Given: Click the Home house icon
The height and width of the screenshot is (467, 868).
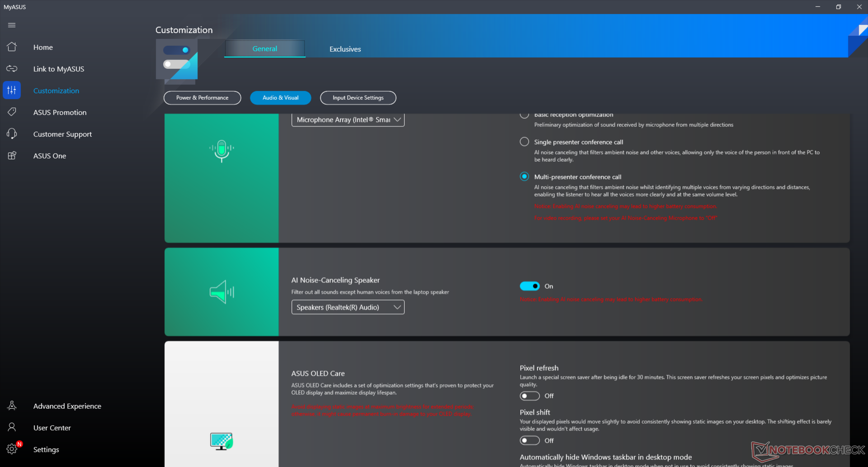Looking at the screenshot, I should 12,47.
